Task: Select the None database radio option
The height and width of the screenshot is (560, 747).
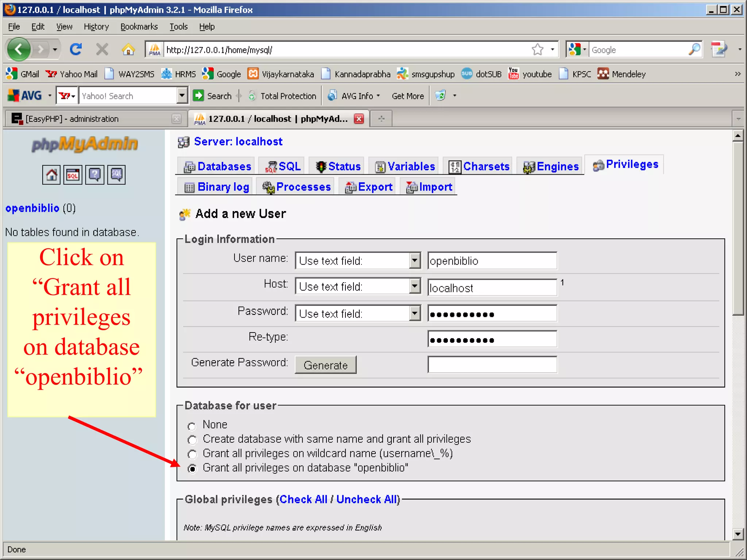Action: [x=192, y=426]
